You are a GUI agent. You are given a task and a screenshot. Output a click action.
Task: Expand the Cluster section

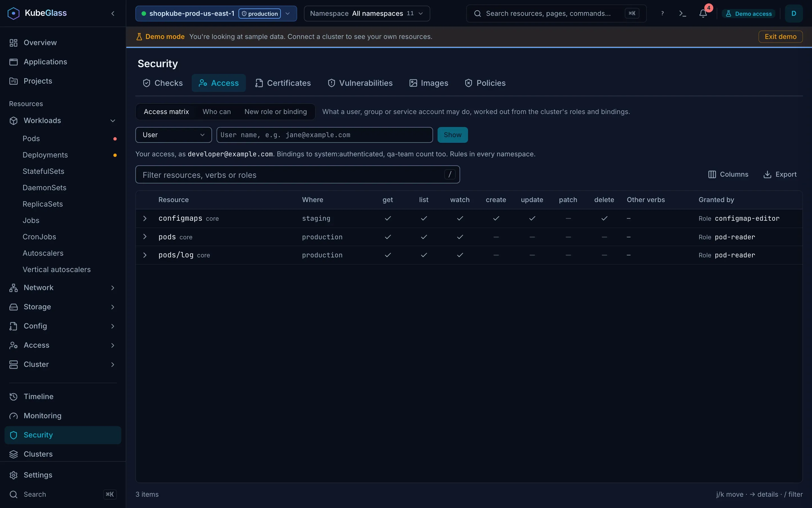(x=63, y=364)
